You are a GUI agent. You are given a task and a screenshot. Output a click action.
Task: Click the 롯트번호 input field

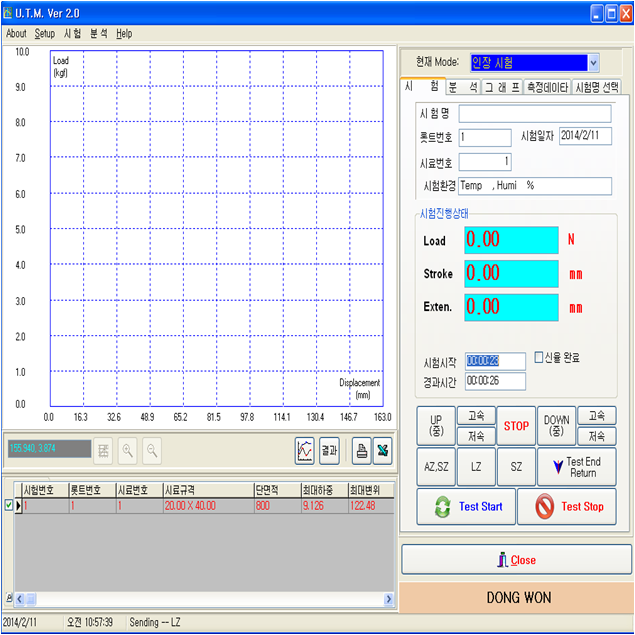tap(485, 137)
